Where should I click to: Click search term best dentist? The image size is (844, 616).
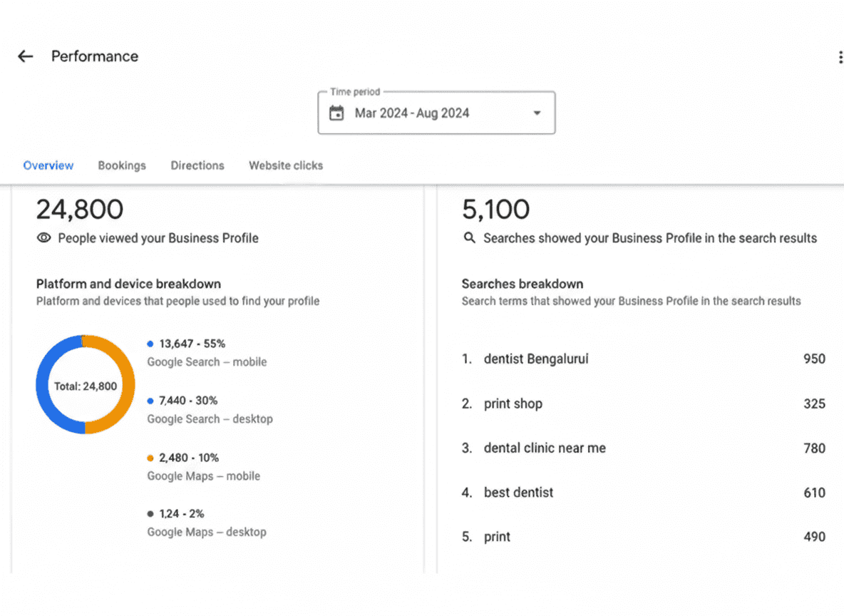(x=518, y=493)
